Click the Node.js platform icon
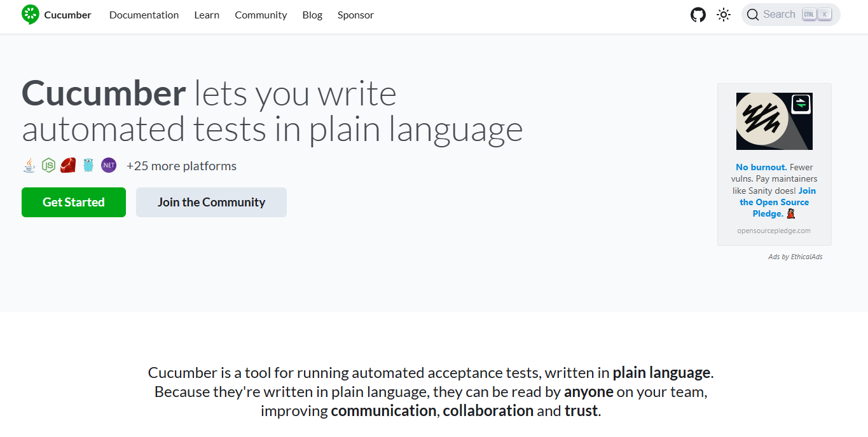 click(x=48, y=166)
